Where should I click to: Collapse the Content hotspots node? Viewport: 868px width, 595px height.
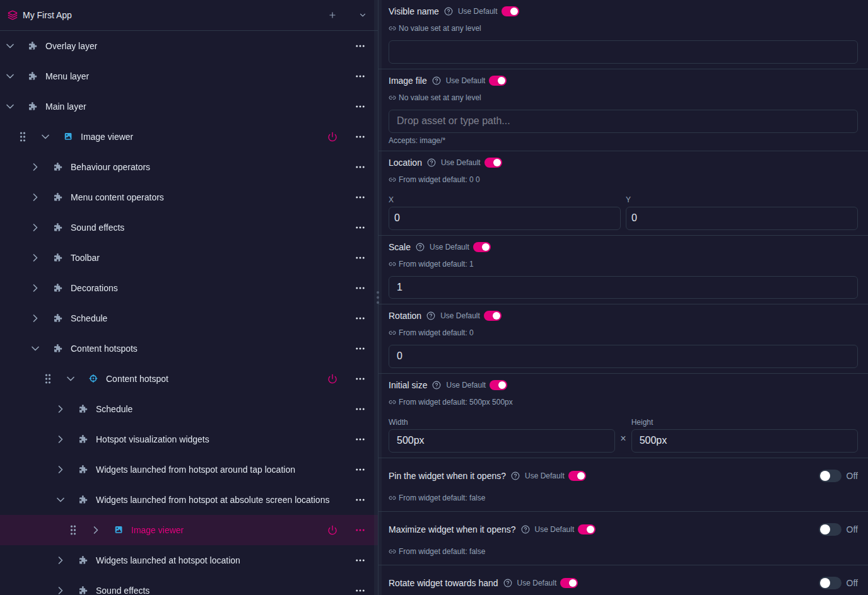tap(35, 349)
